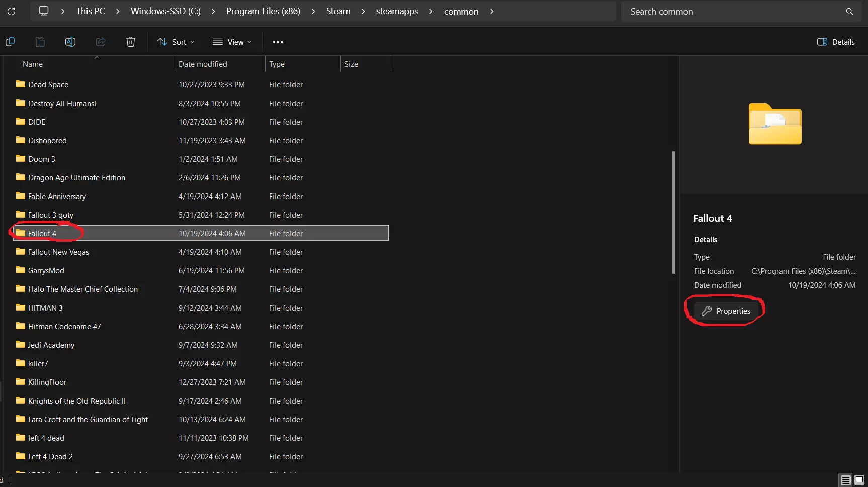Click the Doom 3 folder icon
This screenshot has height=487, width=868.
[x=21, y=159]
